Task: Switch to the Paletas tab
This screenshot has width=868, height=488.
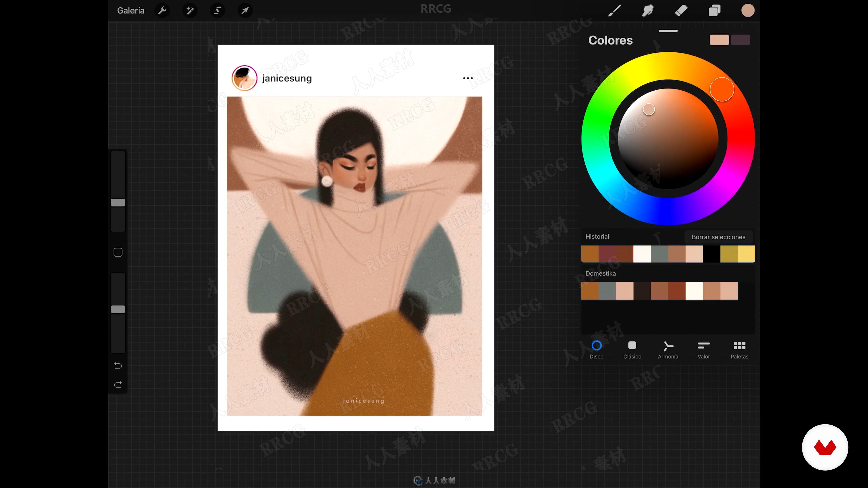Action: click(x=739, y=350)
